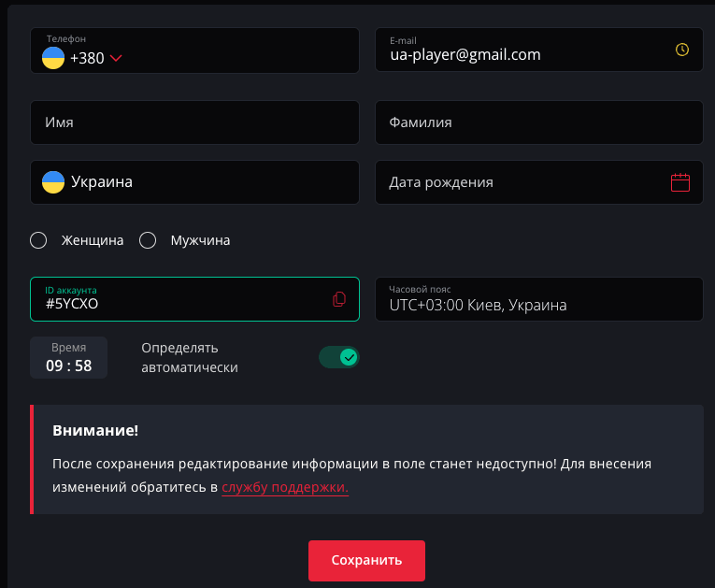
Task: Click the ID аккаунта field #5YCXO
Action: coord(178,299)
